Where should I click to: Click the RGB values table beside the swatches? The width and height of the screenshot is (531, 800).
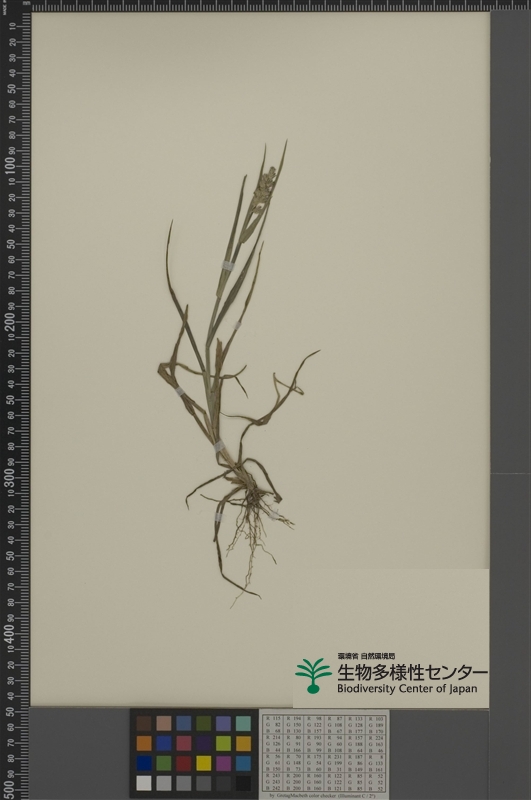(324, 753)
